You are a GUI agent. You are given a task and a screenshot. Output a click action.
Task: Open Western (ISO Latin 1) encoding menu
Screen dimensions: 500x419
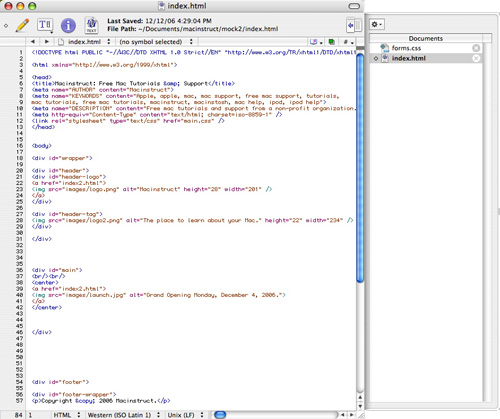(123, 415)
